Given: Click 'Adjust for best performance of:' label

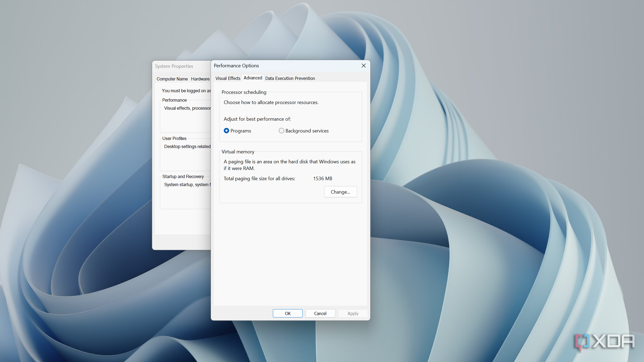Looking at the screenshot, I should click(x=257, y=119).
